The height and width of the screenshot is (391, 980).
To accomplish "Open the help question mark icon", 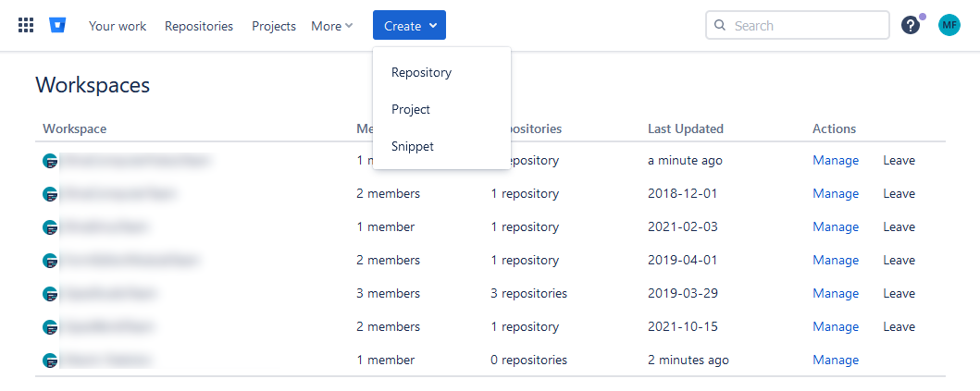I will pyautogui.click(x=911, y=26).
